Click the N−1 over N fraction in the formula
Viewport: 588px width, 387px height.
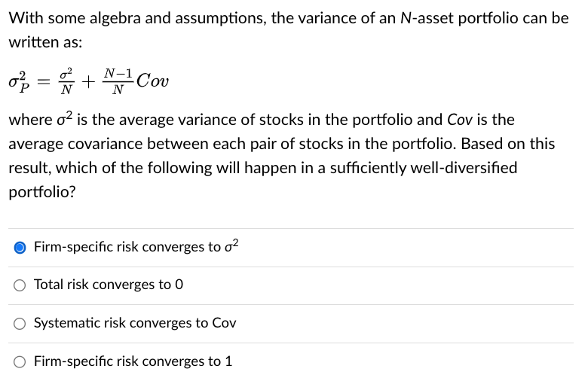[118, 81]
